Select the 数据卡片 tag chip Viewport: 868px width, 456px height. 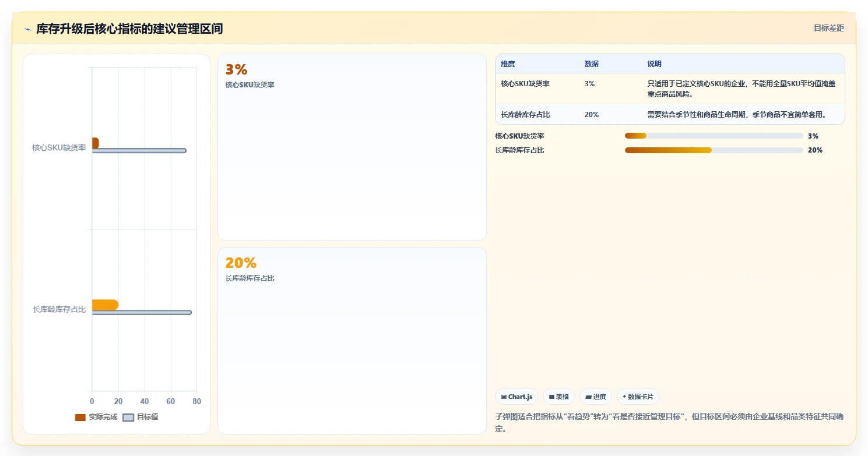pyautogui.click(x=638, y=397)
